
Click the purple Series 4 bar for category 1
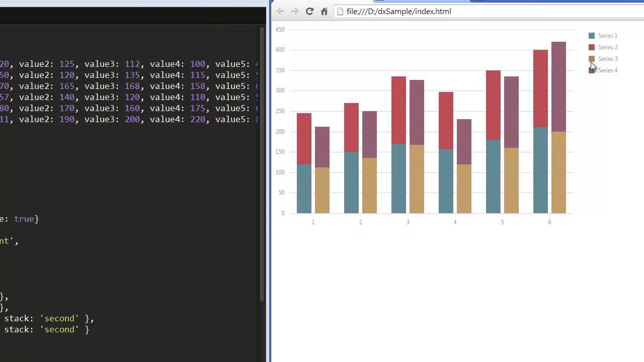click(322, 147)
